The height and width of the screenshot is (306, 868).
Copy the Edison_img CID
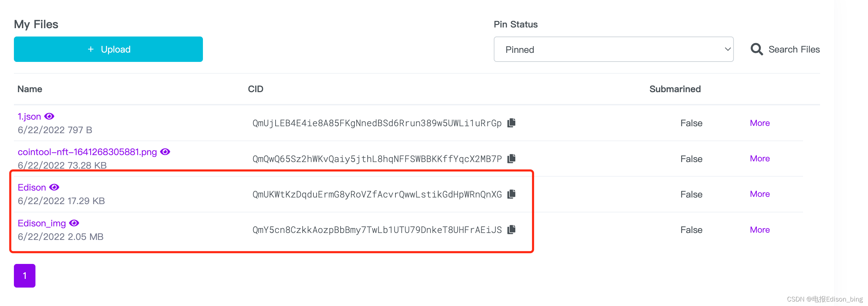511,229
